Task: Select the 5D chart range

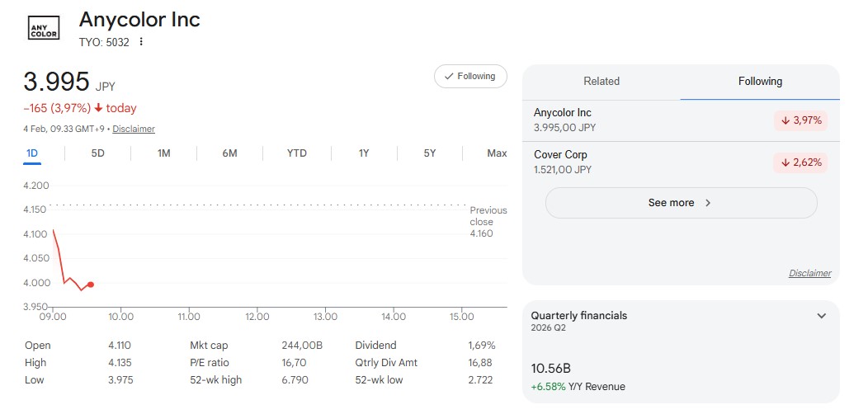Action: pyautogui.click(x=97, y=153)
